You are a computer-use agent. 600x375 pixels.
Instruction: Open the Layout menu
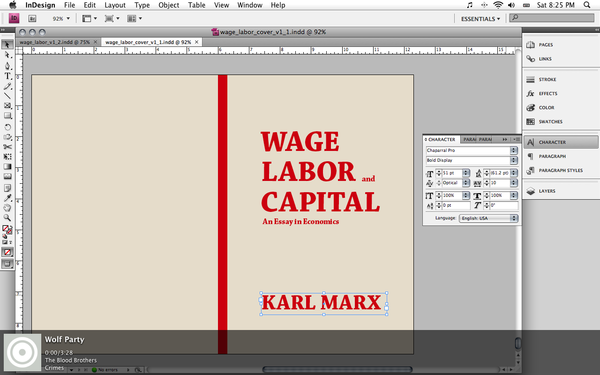pos(115,5)
